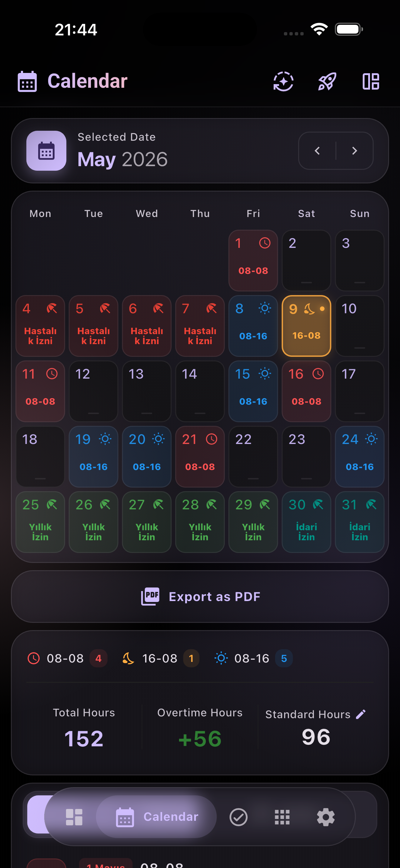Open dashboard icon in bottom navigation

[74, 817]
